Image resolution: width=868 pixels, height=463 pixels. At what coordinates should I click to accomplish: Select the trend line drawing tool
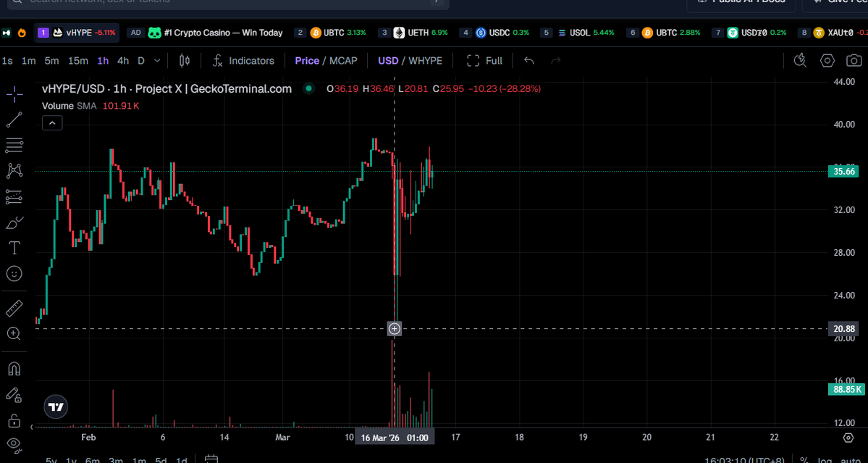(x=14, y=120)
